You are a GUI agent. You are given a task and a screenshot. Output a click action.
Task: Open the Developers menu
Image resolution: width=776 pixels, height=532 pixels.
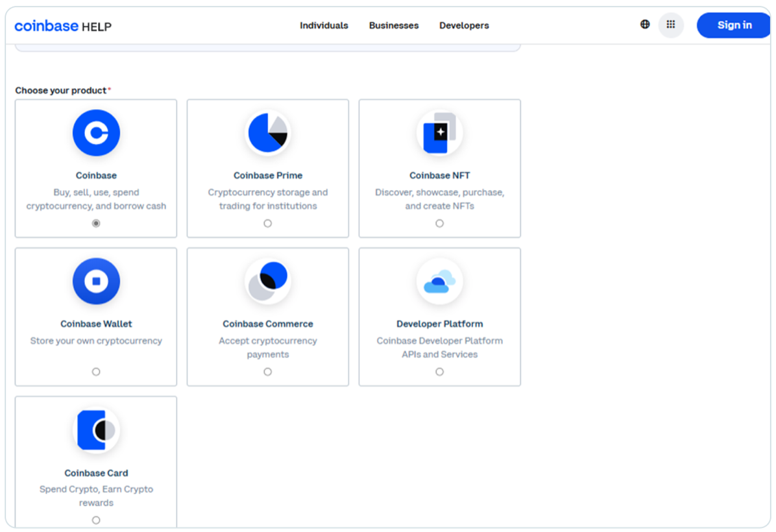coord(464,25)
